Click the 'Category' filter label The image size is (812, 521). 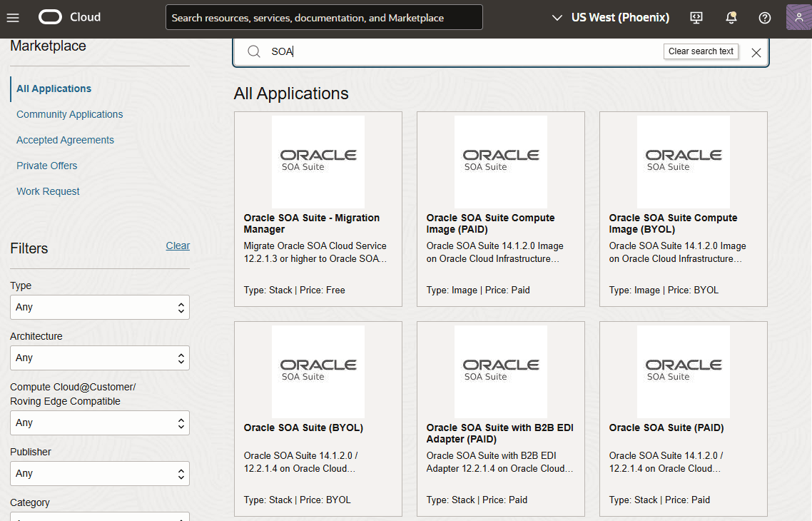coord(30,502)
